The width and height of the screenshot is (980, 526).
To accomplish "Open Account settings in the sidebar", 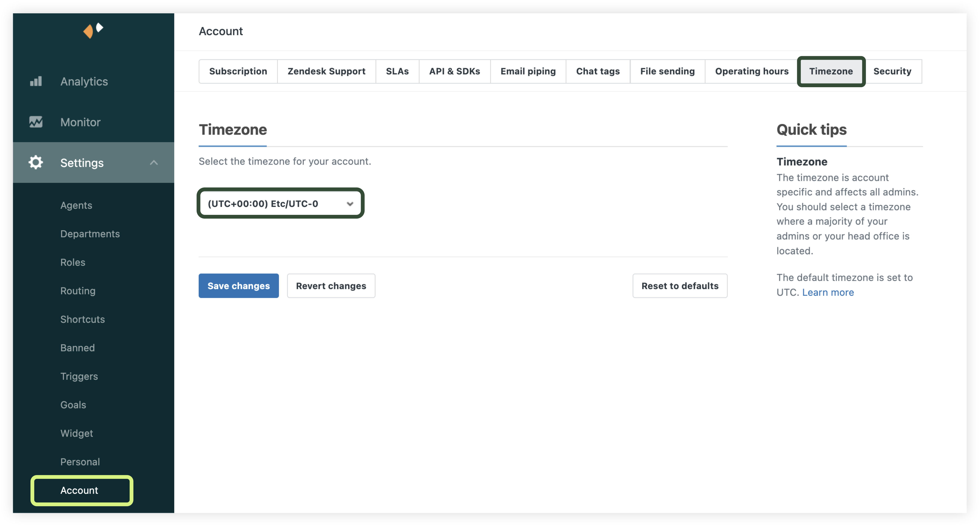I will pyautogui.click(x=79, y=491).
